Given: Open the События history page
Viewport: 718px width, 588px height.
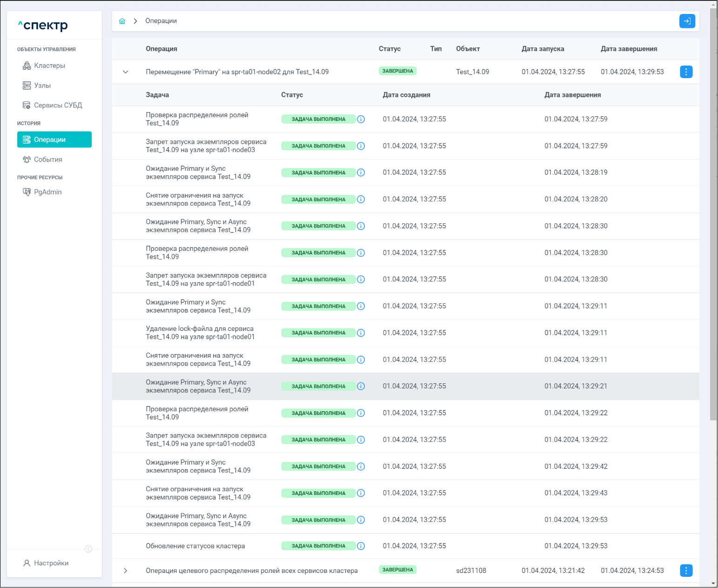Looking at the screenshot, I should pos(48,160).
